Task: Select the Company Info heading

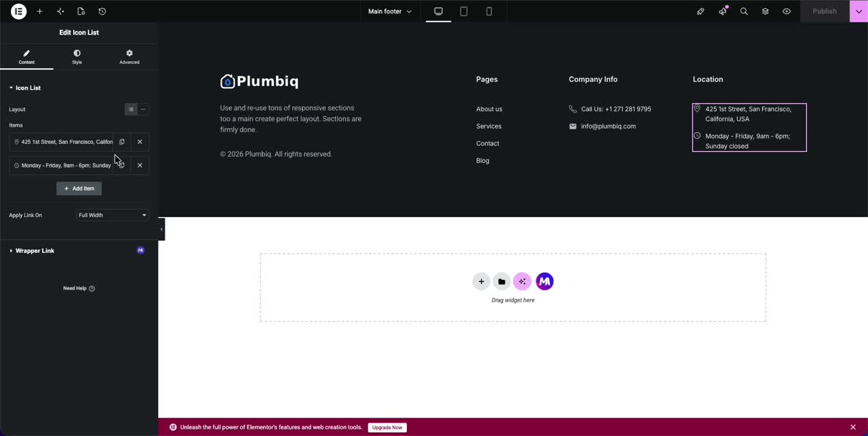Action: pos(593,79)
